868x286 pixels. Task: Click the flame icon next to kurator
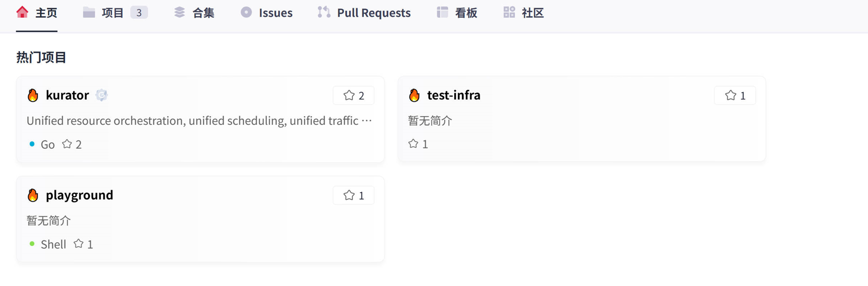click(33, 95)
